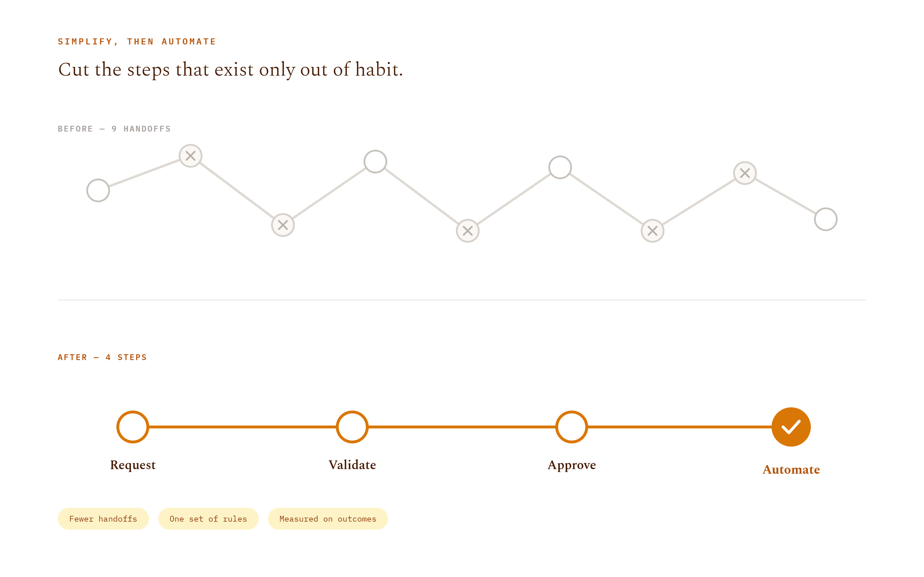Viewport: 924px width, 577px height.
Task: Click the Automate checkmark circle
Action: 791,427
